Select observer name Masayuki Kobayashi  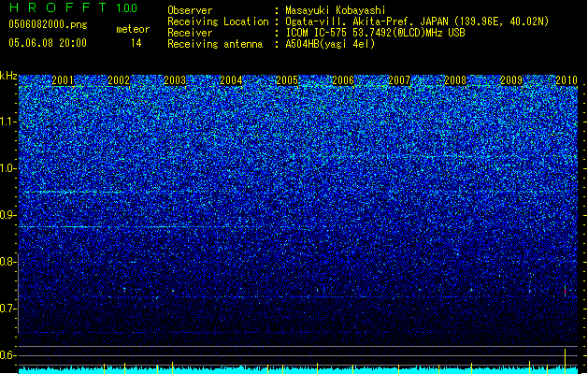click(336, 10)
